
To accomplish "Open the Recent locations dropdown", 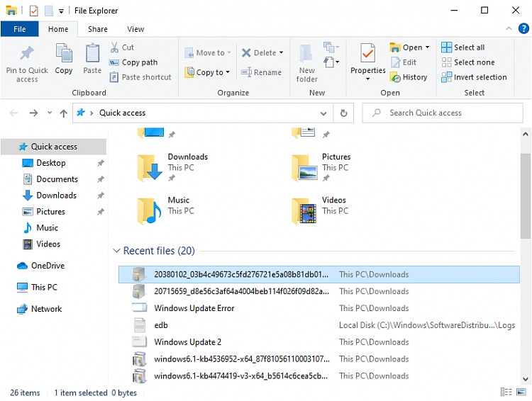I will pos(50,113).
